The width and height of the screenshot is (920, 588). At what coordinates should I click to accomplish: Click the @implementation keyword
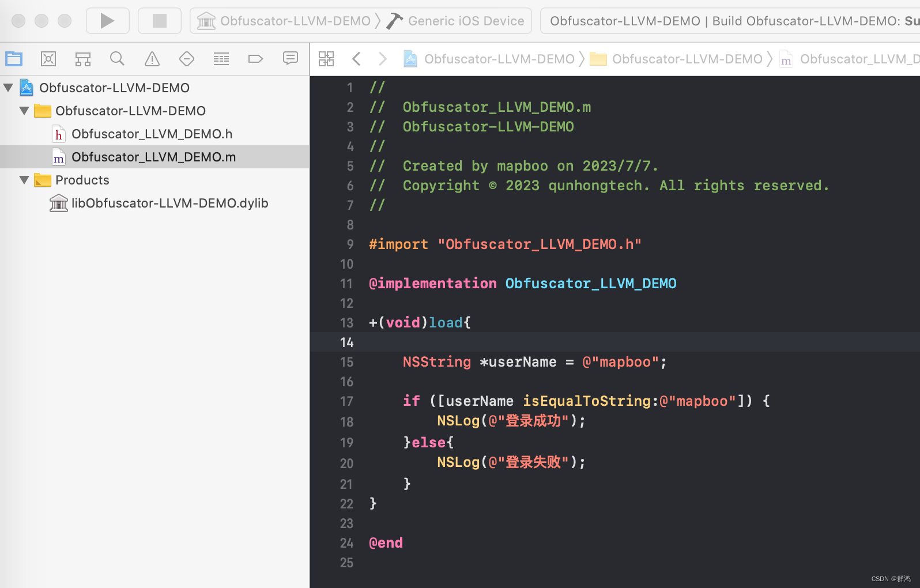[433, 284]
